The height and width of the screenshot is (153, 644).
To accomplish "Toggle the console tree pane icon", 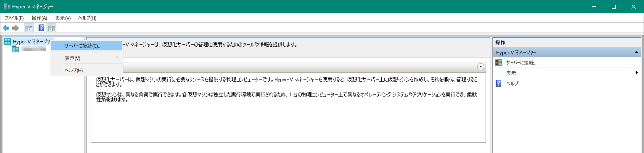I will [29, 28].
